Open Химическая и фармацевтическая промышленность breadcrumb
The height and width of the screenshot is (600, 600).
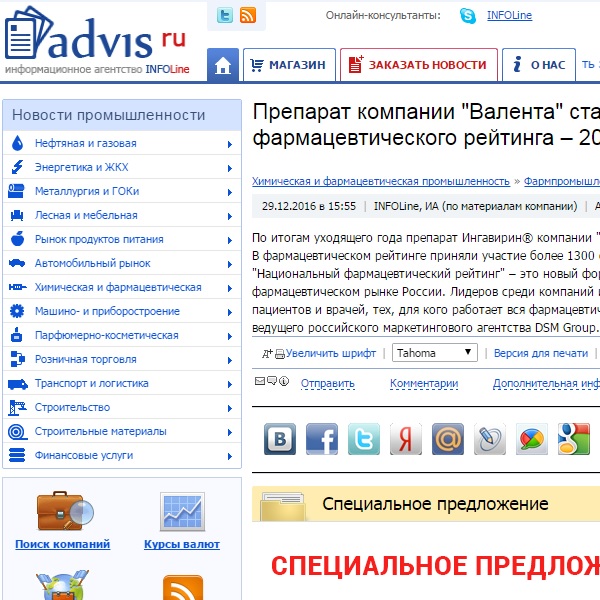(x=381, y=181)
